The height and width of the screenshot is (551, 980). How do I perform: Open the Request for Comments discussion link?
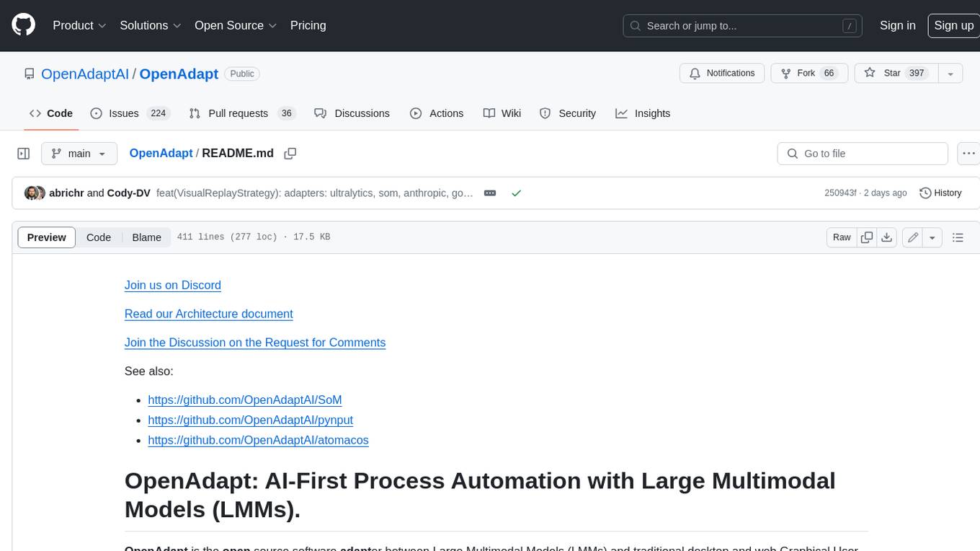[x=255, y=343]
